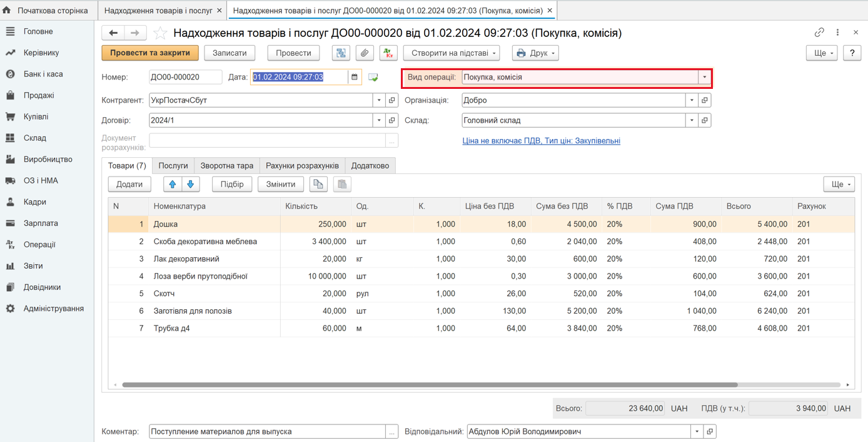Open the calendar picker for date field
This screenshot has height=442, width=868.
[355, 77]
